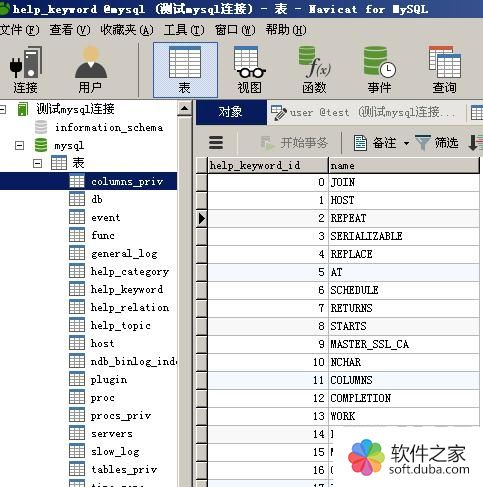Screen dimensions: 483x487
Task: Open the 函数 (Function) toolbar icon
Action: pyautogui.click(x=314, y=70)
